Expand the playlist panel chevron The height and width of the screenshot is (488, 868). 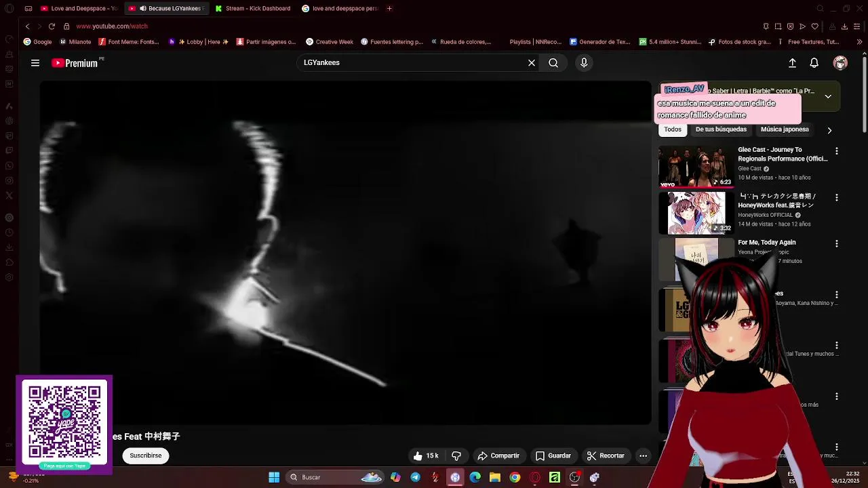[x=828, y=96]
